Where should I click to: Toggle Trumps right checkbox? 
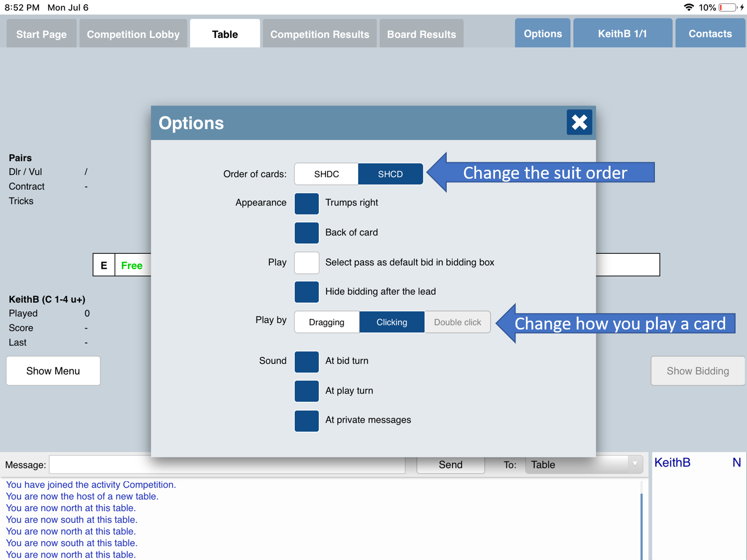(x=307, y=204)
